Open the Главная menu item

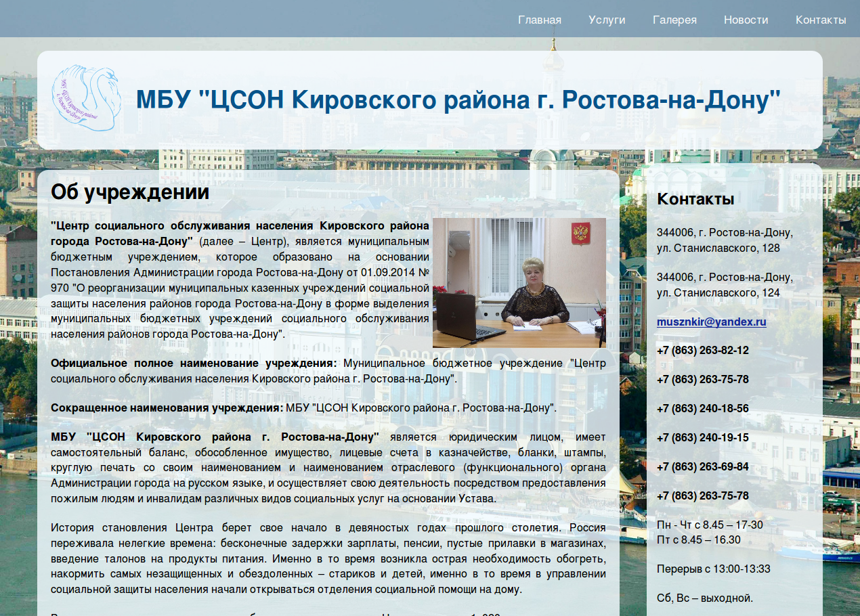tap(540, 20)
